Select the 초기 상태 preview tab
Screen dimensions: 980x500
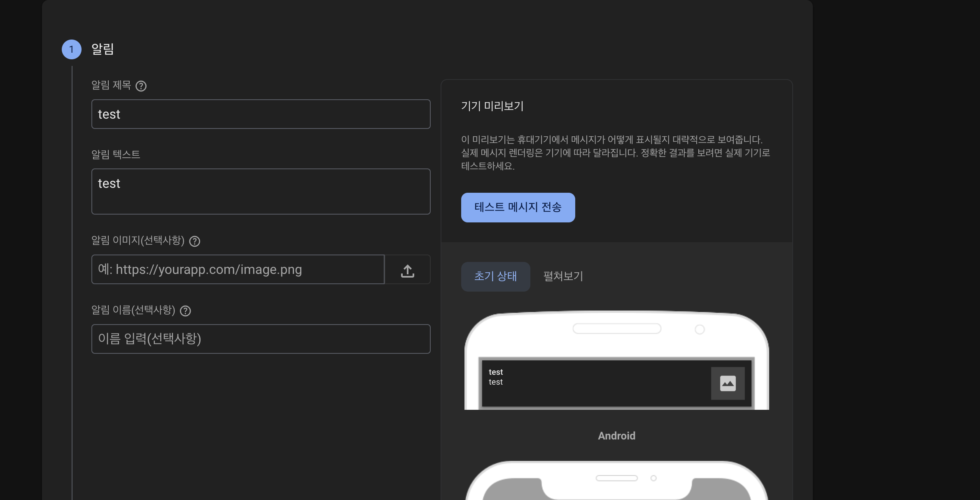pyautogui.click(x=495, y=276)
